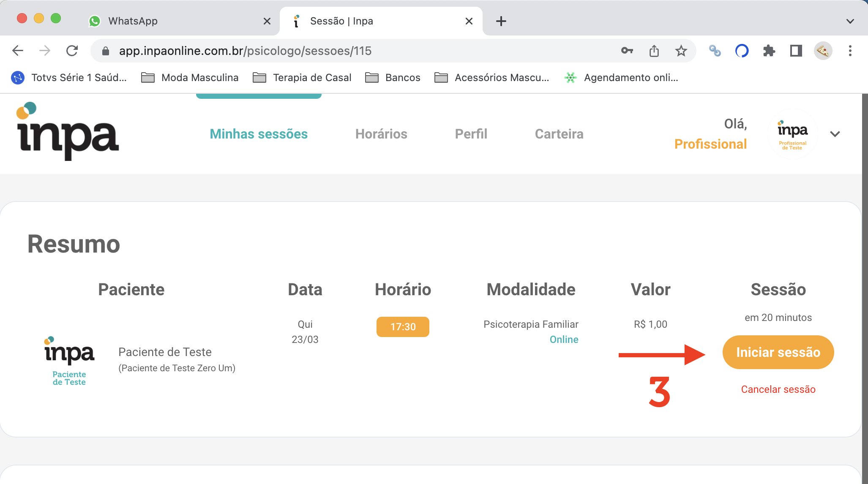This screenshot has height=484, width=868.
Task: Open the Minhas sessões menu
Action: 259,134
